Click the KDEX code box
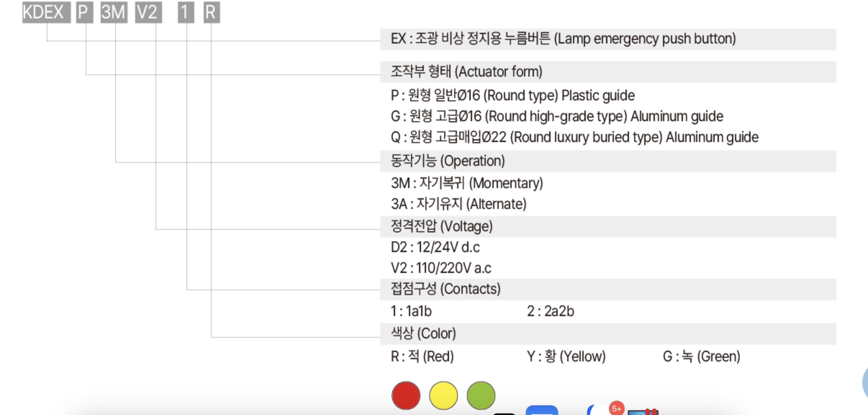Image resolution: width=868 pixels, height=415 pixels. 46,12
